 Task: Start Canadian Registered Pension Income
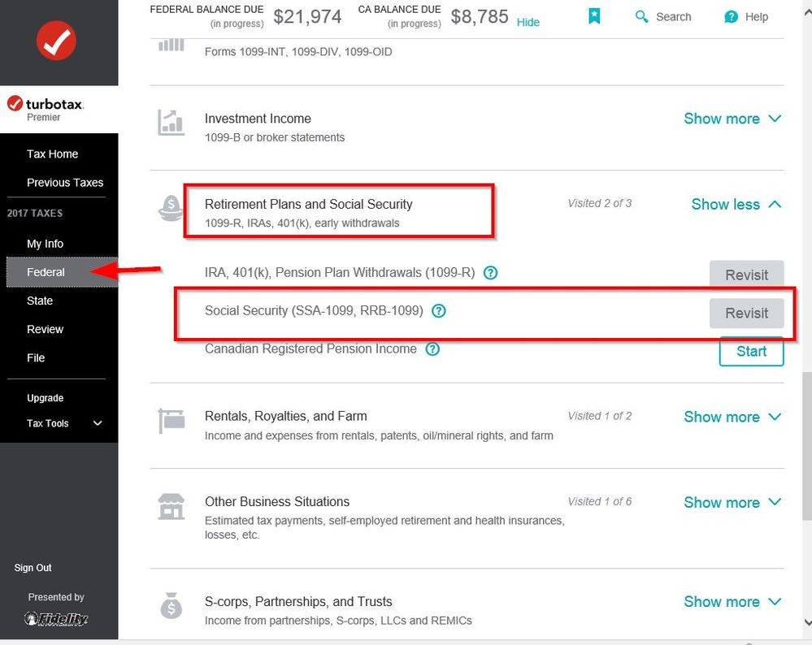click(751, 352)
